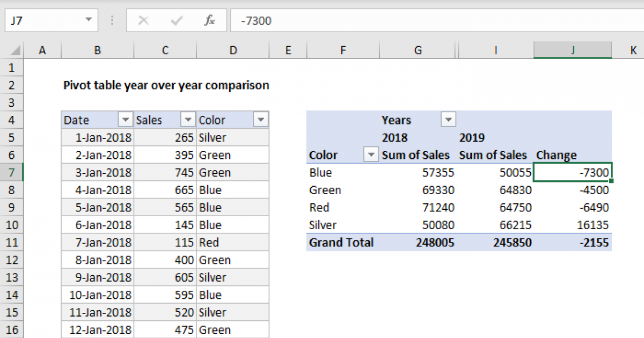Click the Cancel (X) formula bar icon
Image resolution: width=644 pixels, height=338 pixels.
tap(143, 21)
